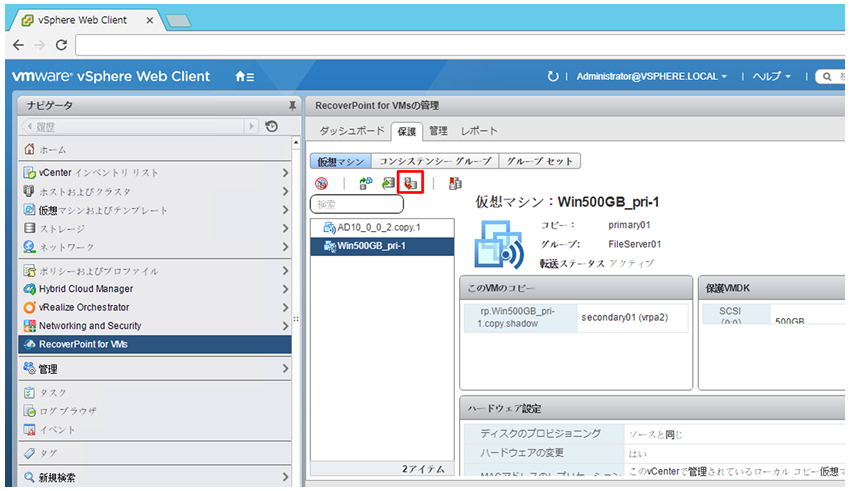The width and height of the screenshot is (850, 491).
Task: Select the Virtual Machines (仮想マシン) sub-tab
Action: (x=340, y=161)
